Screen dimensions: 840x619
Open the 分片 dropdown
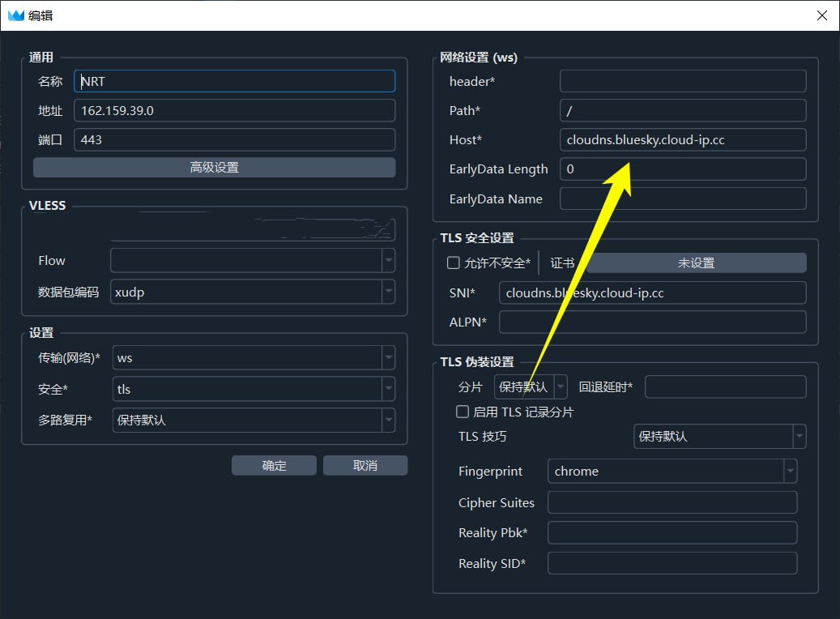click(531, 387)
